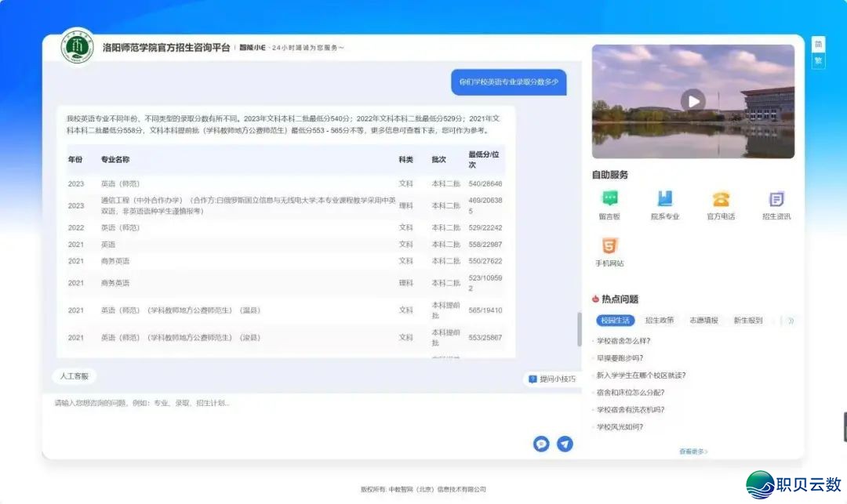
Task: Open the 院系专业 departments icon
Action: pos(665,199)
